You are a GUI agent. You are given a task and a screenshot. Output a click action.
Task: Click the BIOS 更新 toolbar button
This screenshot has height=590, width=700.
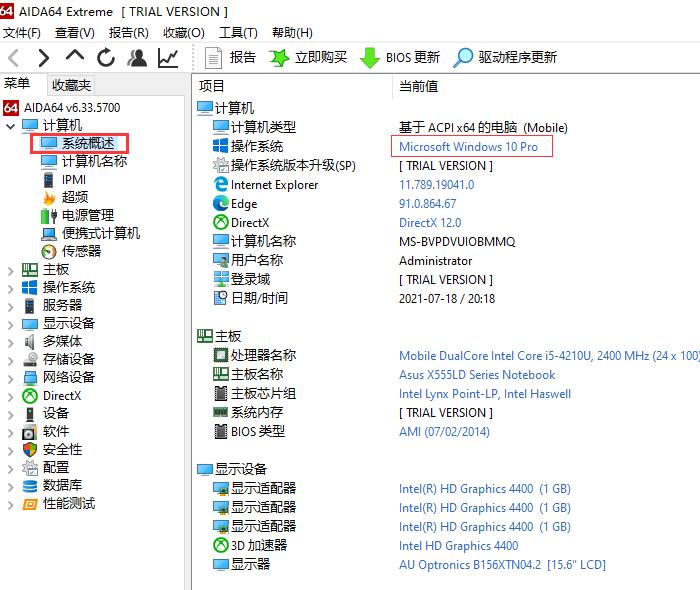(400, 58)
